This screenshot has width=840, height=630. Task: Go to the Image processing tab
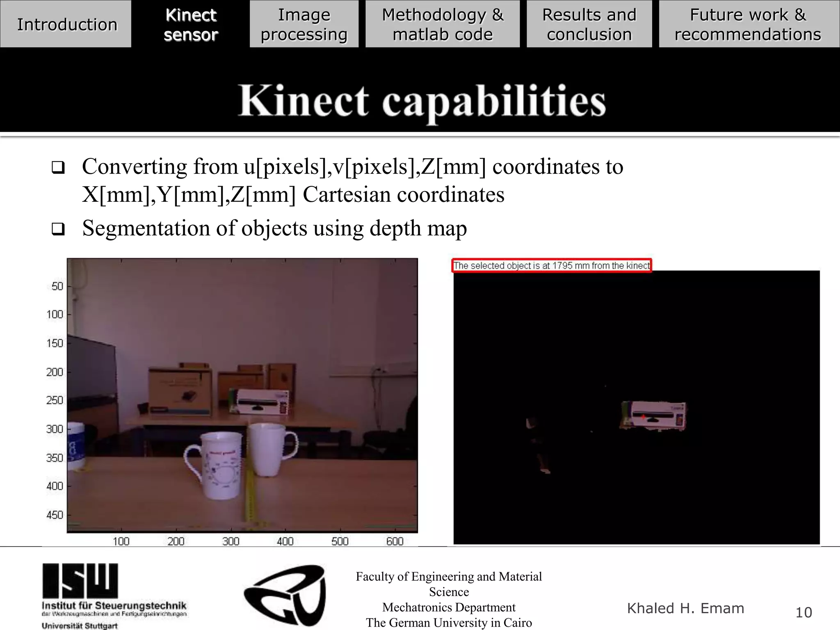pyautogui.click(x=304, y=24)
